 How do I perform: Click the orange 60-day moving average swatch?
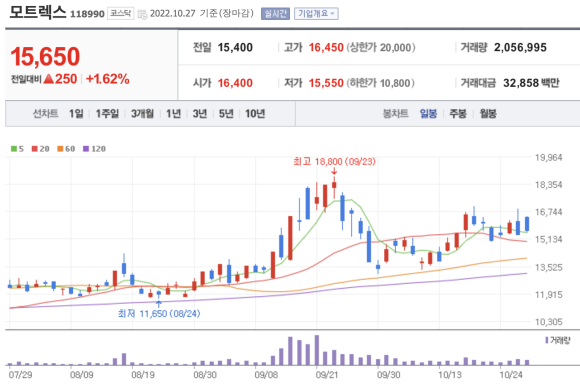60,149
